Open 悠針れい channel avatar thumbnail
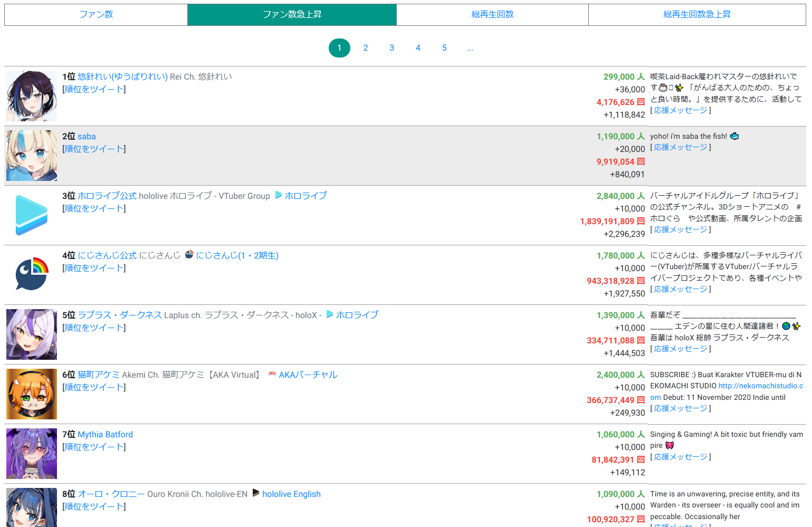The height and width of the screenshot is (527, 812). tap(32, 96)
